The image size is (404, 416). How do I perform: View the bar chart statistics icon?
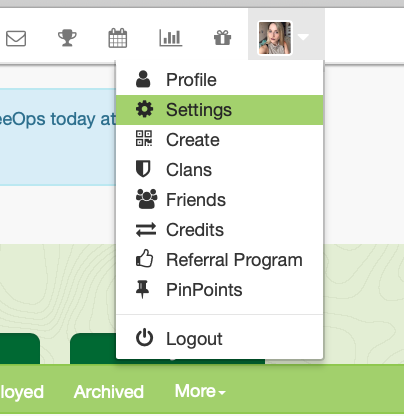pyautogui.click(x=170, y=38)
